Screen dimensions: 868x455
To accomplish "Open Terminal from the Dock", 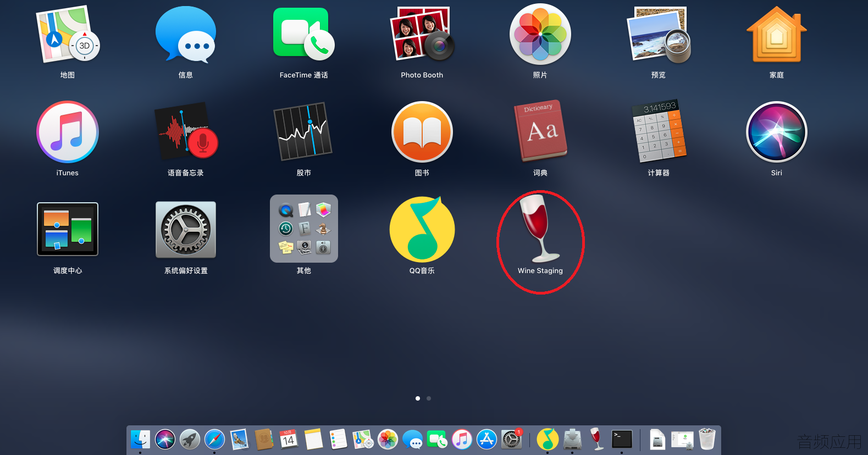I will (622, 440).
